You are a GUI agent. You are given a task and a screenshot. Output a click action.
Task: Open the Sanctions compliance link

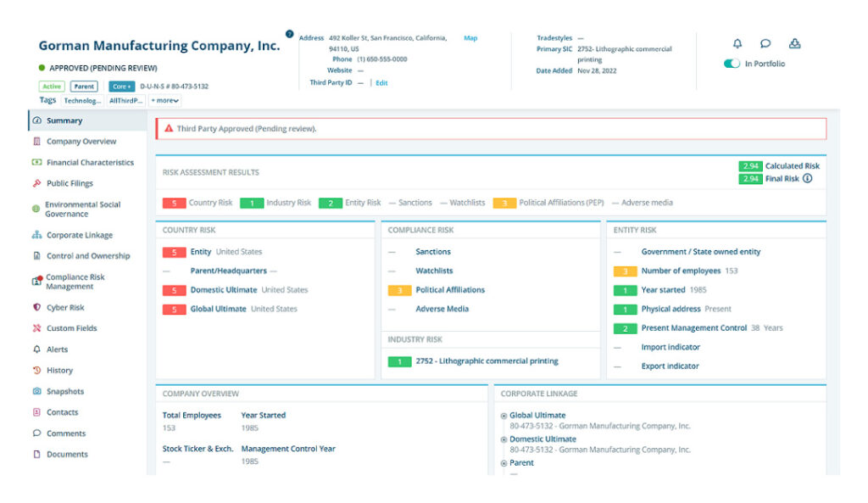433,251
